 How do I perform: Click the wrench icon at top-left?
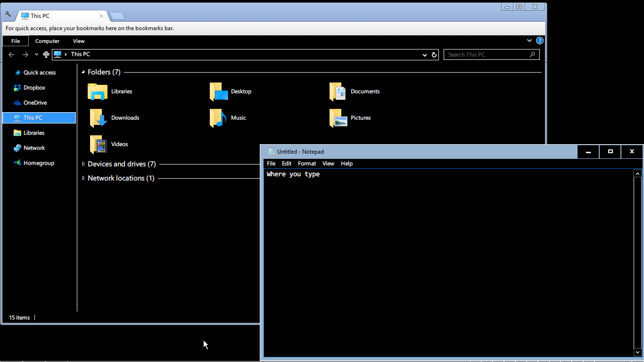[x=8, y=14]
